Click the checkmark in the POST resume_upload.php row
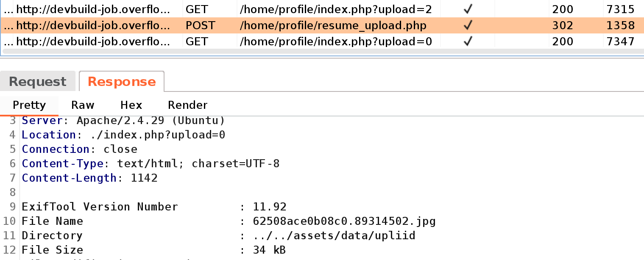 coord(468,26)
